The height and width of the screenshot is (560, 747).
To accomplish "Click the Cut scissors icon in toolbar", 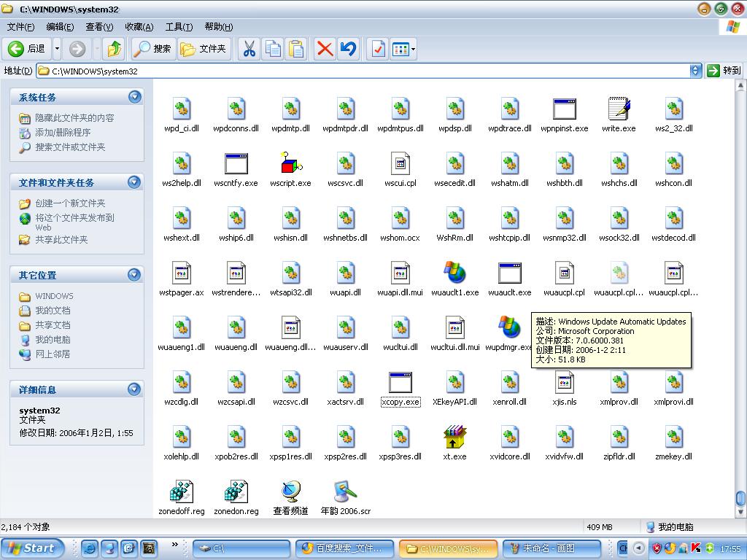I will pyautogui.click(x=249, y=49).
